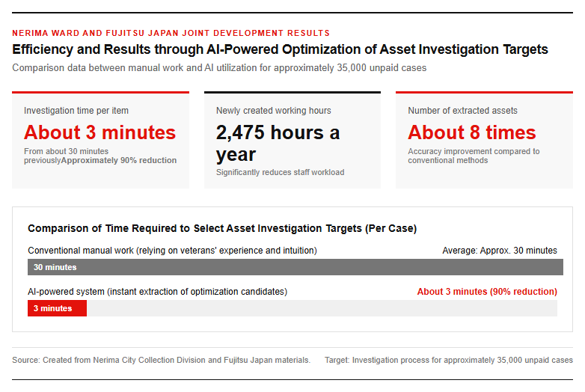Click 'About 3 minutes (90% reduction)' red value
The image size is (585, 392).
pyautogui.click(x=487, y=292)
